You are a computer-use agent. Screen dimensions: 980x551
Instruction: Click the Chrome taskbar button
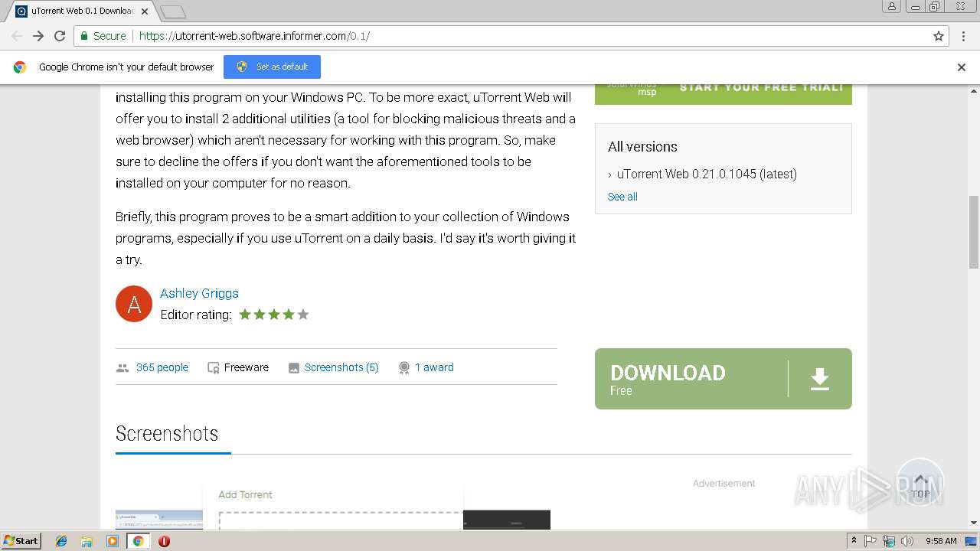(138, 541)
